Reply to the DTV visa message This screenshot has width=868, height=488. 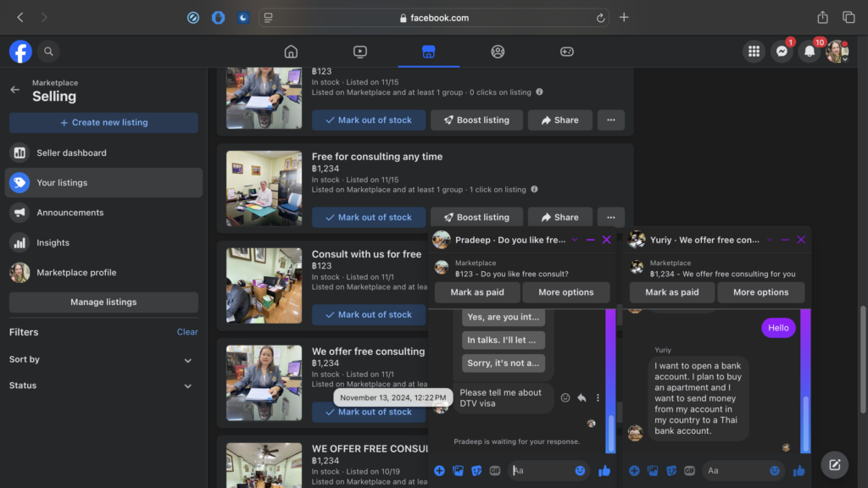click(x=581, y=398)
